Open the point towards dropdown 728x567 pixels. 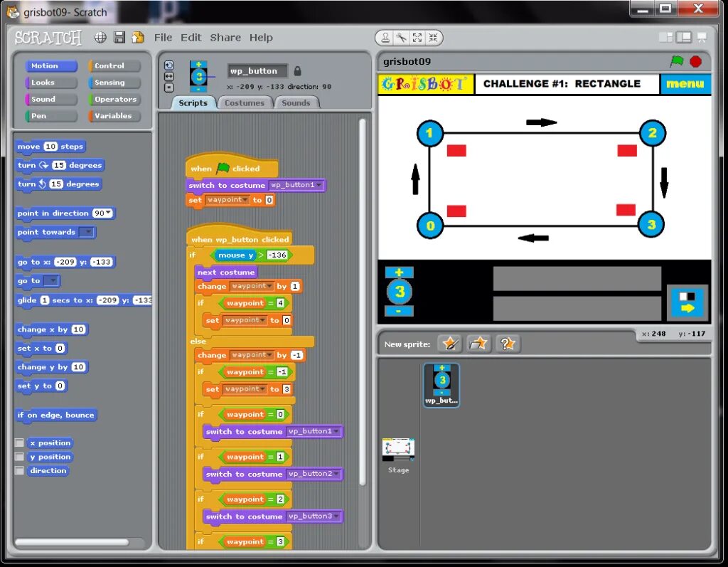click(87, 232)
